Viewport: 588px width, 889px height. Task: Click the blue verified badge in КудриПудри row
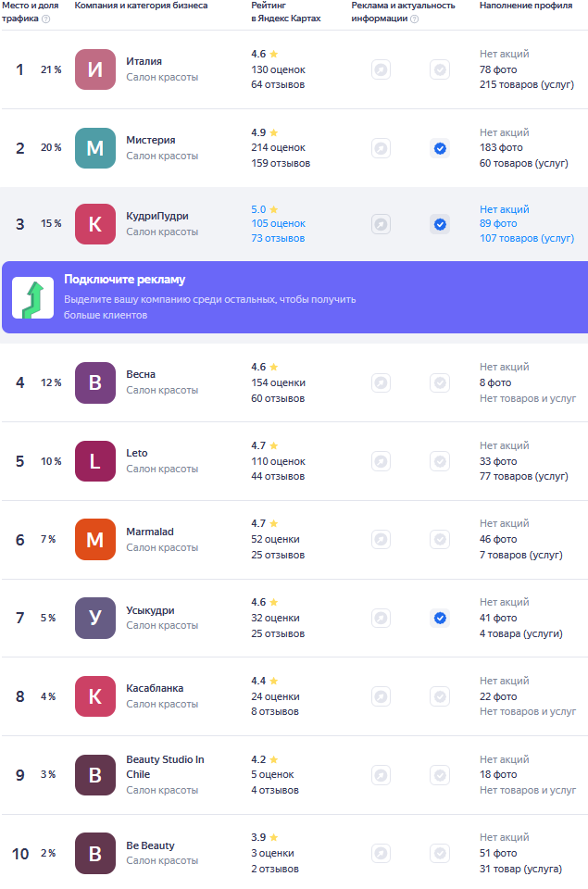[440, 224]
